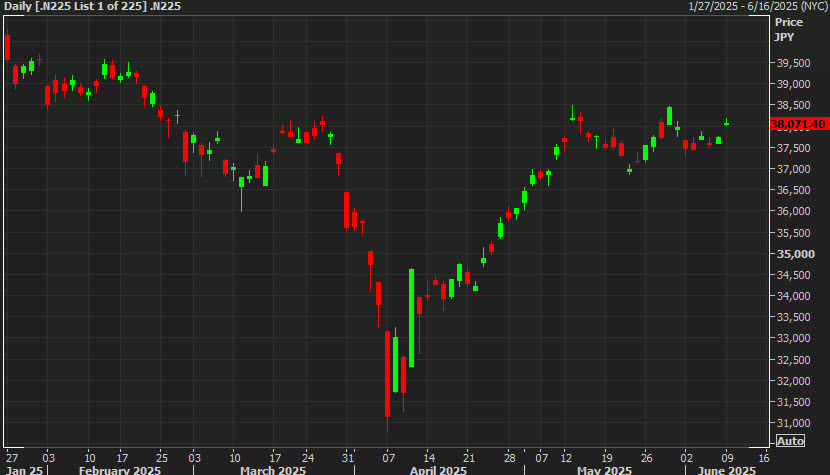Click the 39,500 price axis label
This screenshot has width=830, height=475.
pos(793,63)
